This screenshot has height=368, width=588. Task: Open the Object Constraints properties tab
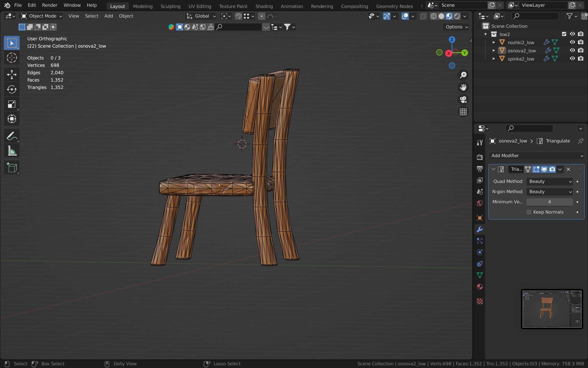(x=480, y=264)
